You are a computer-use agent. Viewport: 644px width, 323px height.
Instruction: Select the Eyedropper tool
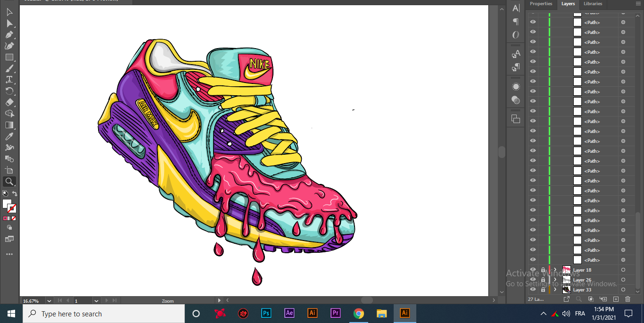point(9,136)
